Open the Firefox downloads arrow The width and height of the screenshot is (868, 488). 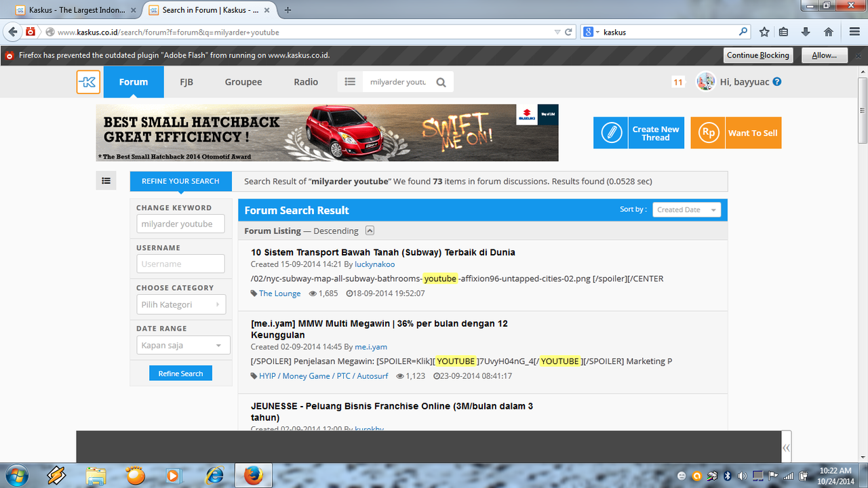[806, 32]
